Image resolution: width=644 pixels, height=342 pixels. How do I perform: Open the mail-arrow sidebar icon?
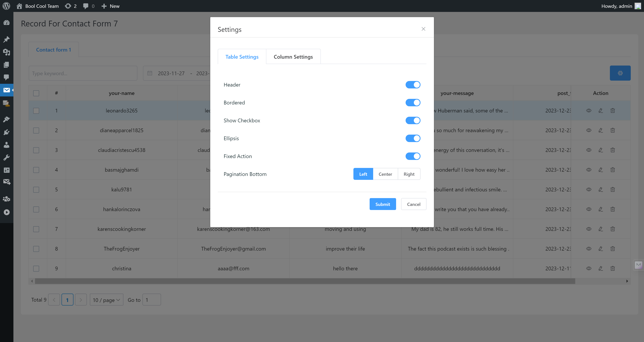coord(7,182)
